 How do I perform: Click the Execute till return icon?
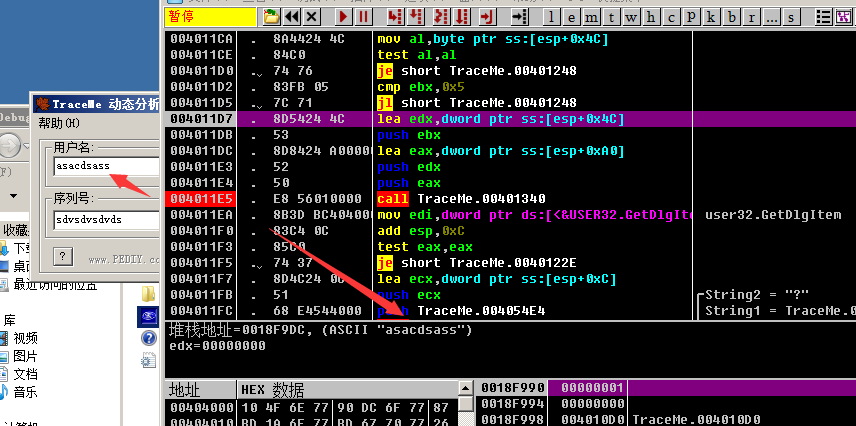[x=487, y=17]
